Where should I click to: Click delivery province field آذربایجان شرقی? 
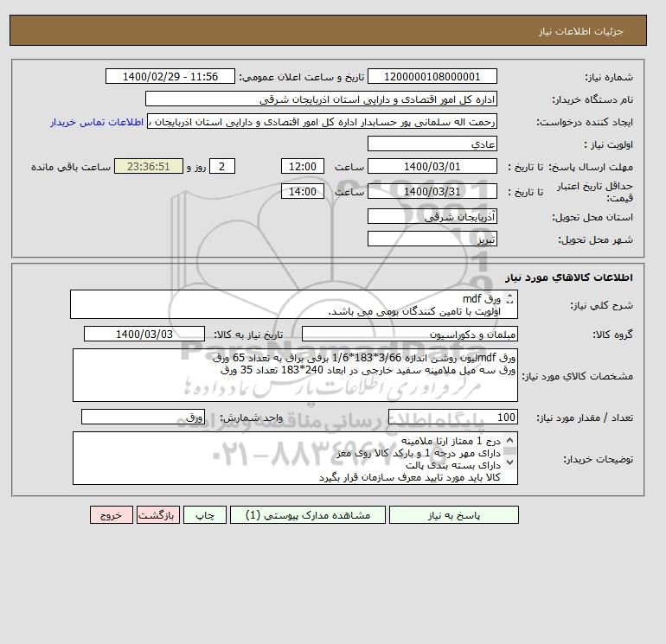pos(432,216)
